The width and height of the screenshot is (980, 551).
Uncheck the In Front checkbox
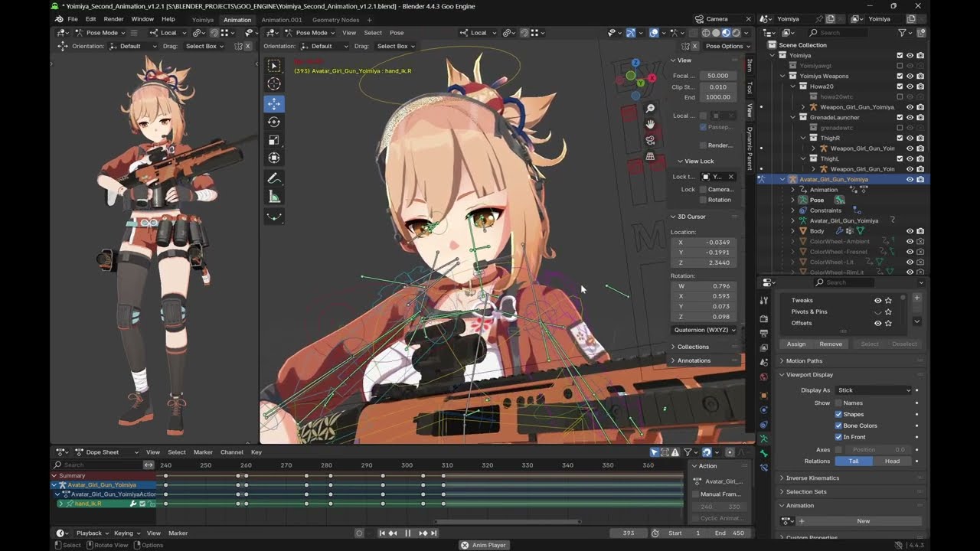tap(838, 437)
